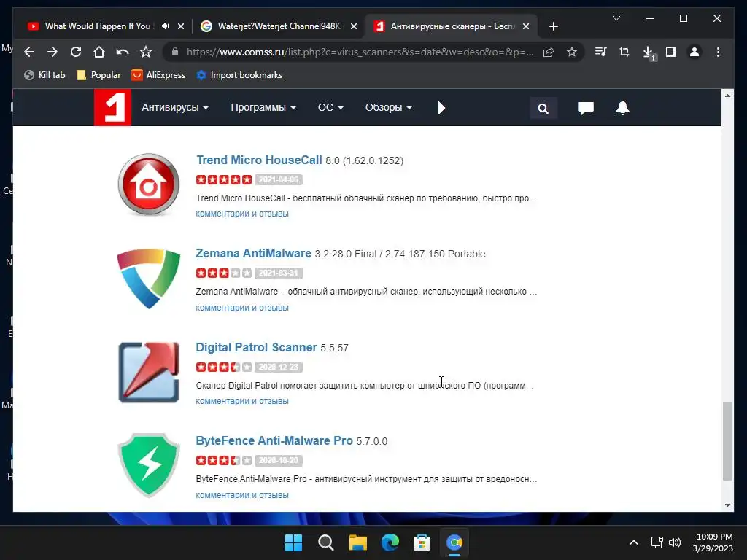Open ByteFence Anti-Malware Pro title link

(274, 440)
